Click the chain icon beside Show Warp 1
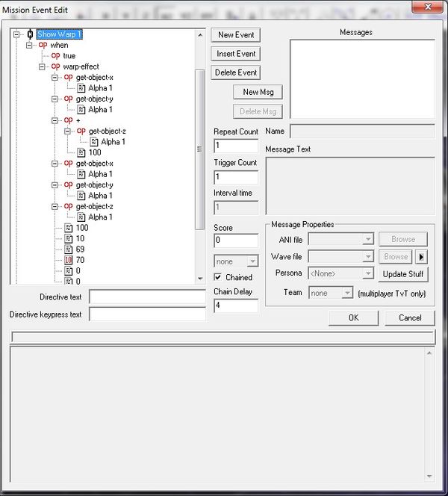Image resolution: width=448 pixels, height=496 pixels. (30, 34)
